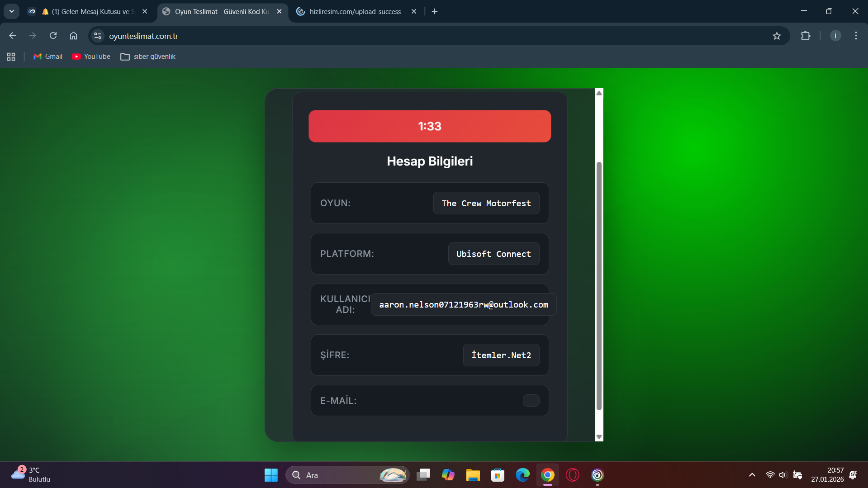The height and width of the screenshot is (488, 868).
Task: Open the Extensions puzzle menu
Action: [806, 36]
